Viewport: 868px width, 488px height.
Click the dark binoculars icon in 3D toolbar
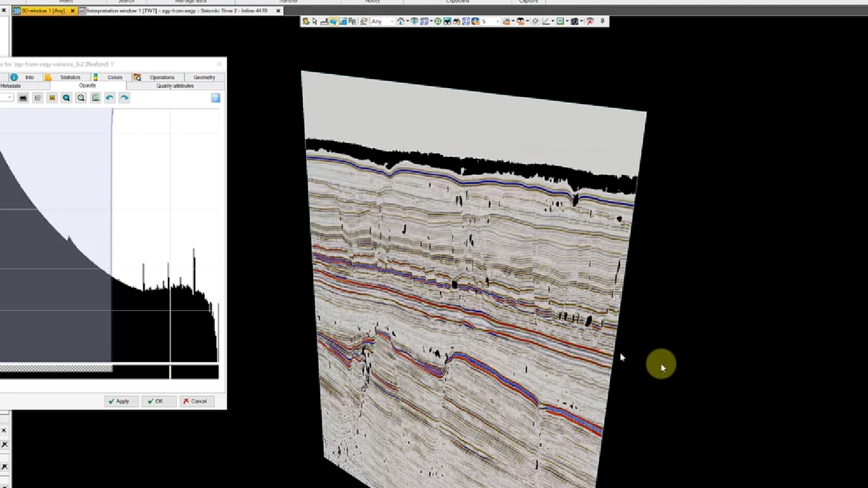point(447,22)
